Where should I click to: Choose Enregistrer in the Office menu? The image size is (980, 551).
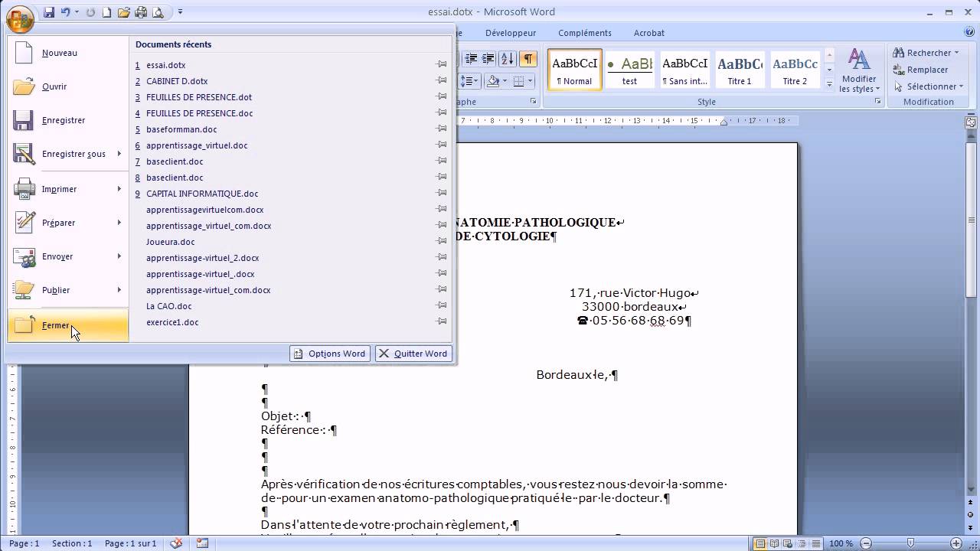click(x=67, y=120)
